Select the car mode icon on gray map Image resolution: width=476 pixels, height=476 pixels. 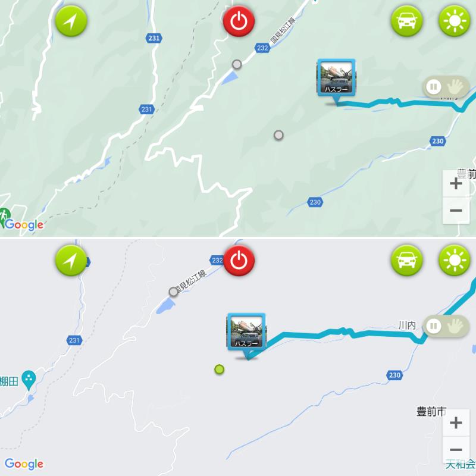point(406,261)
